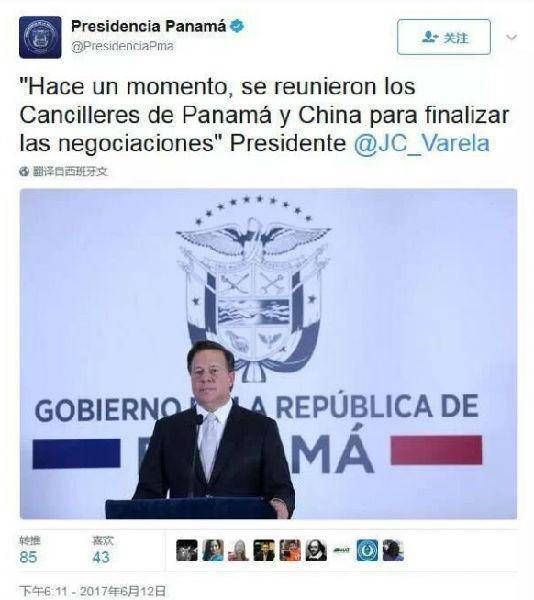
Task: Open the first black-and-white liker avatar
Action: pos(187,550)
